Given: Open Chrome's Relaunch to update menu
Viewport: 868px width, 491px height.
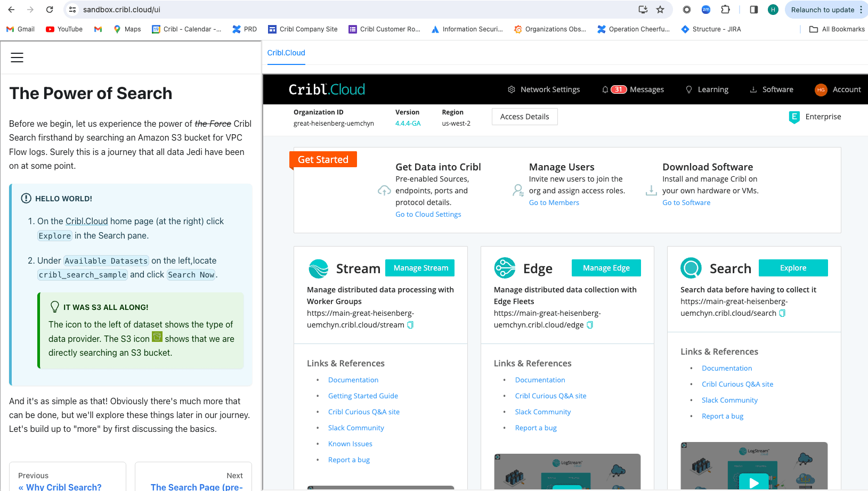Looking at the screenshot, I should pos(826,10).
